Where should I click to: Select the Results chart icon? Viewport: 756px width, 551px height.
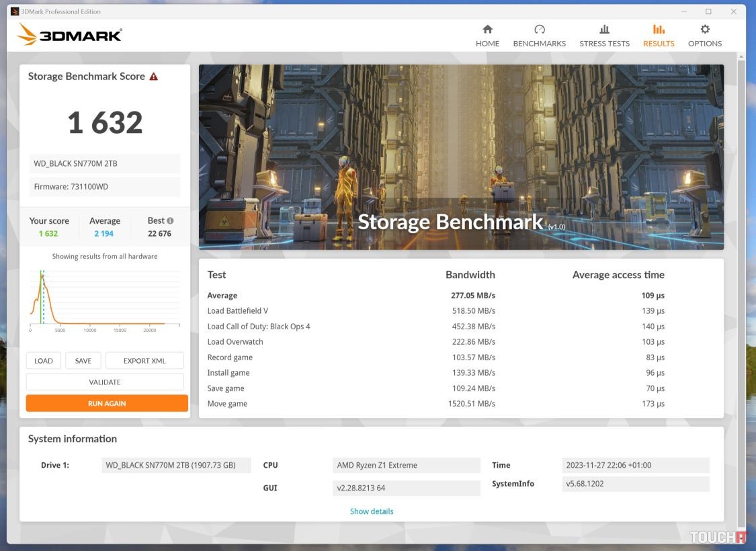click(x=658, y=30)
